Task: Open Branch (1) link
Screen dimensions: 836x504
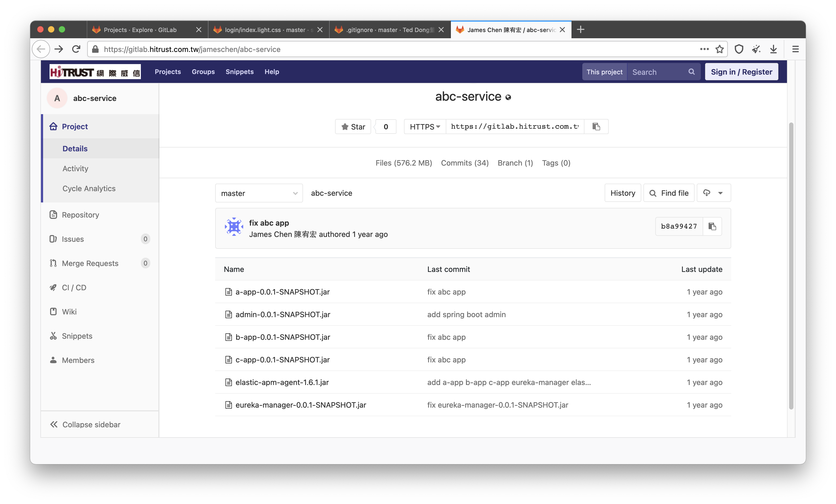Action: point(515,163)
